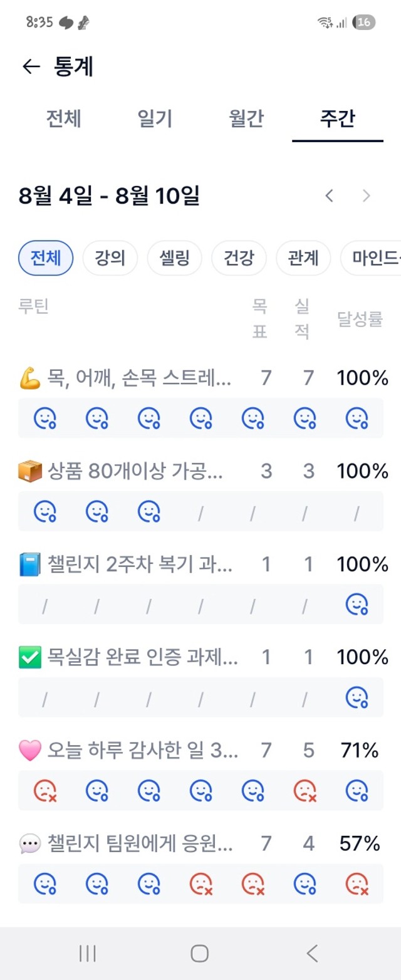Go to previous week with left chevron
The image size is (401, 980).
(329, 195)
